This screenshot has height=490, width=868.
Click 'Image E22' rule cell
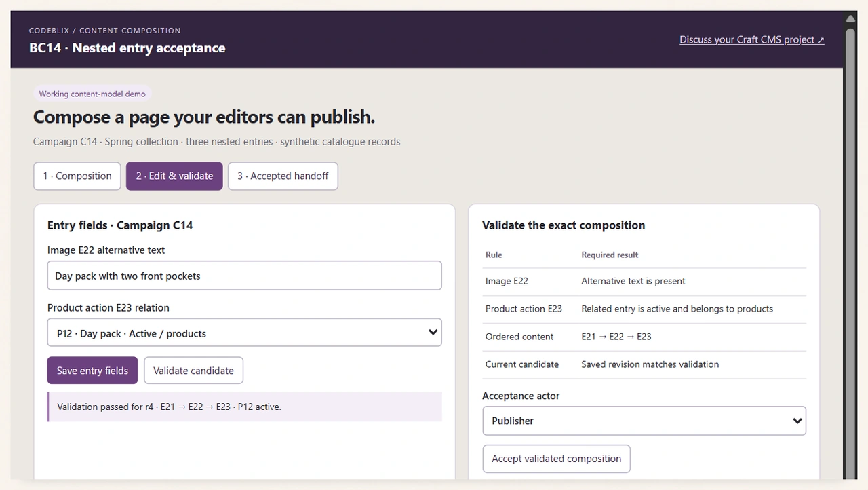tap(507, 281)
